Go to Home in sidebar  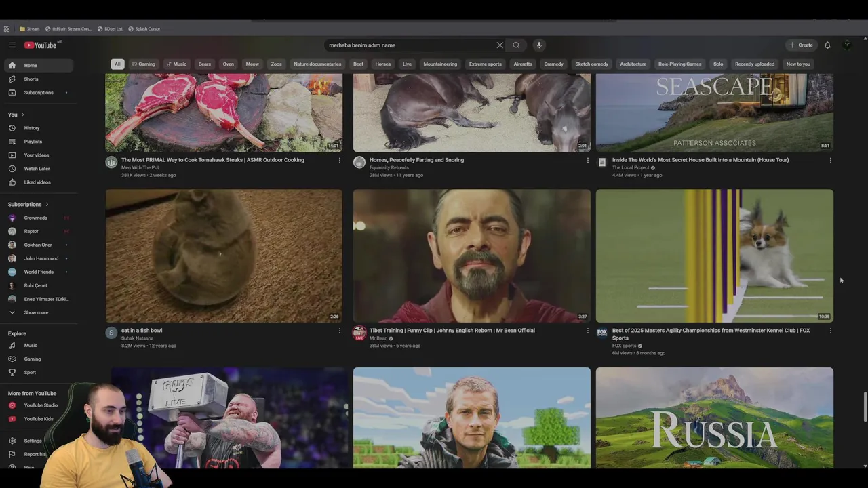pyautogui.click(x=38, y=66)
